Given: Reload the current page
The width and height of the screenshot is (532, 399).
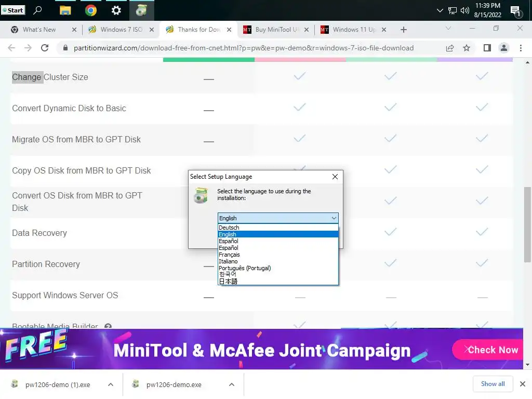Looking at the screenshot, I should (45, 48).
